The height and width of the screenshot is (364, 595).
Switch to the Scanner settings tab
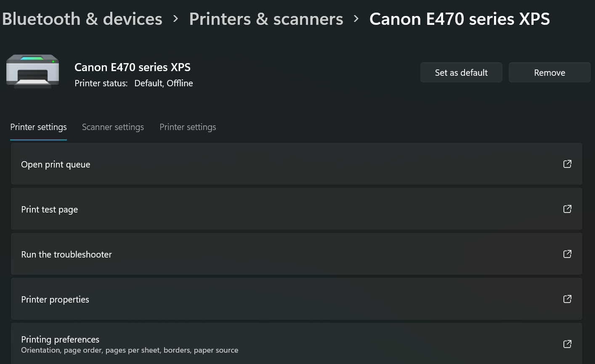click(x=113, y=127)
